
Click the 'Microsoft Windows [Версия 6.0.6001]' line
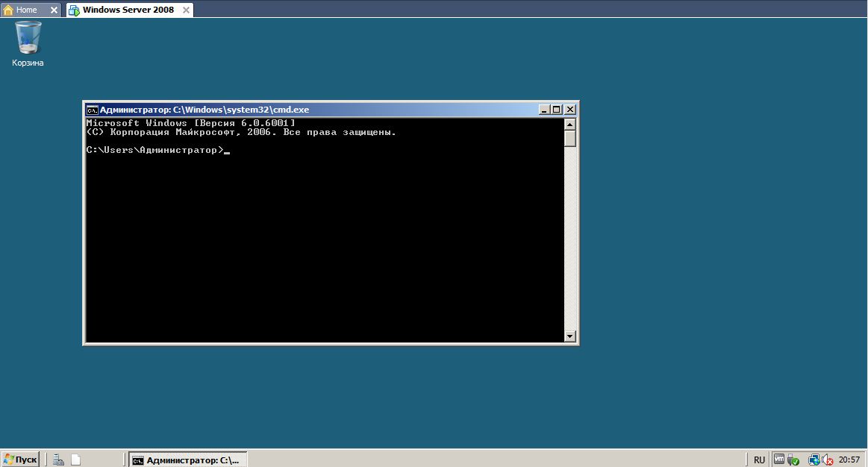click(191, 123)
